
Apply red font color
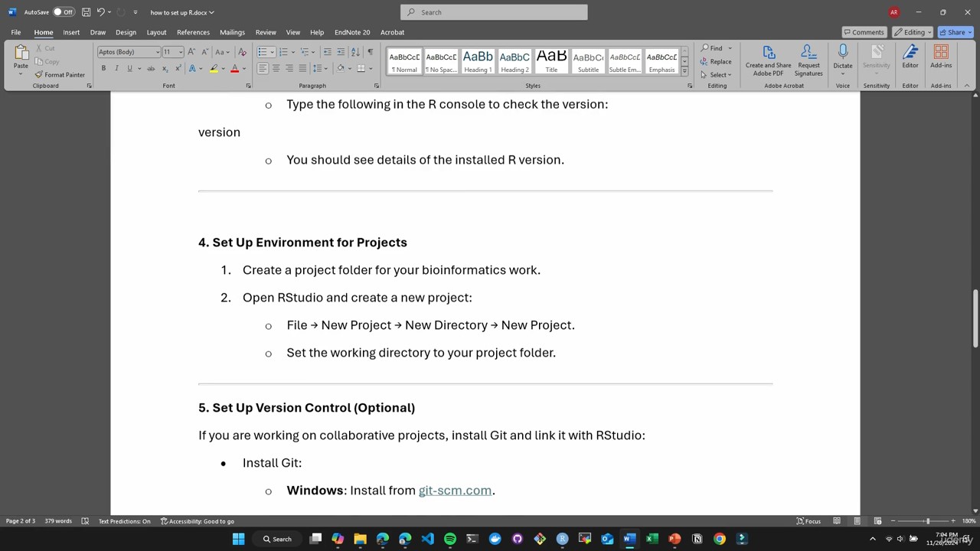pyautogui.click(x=235, y=68)
